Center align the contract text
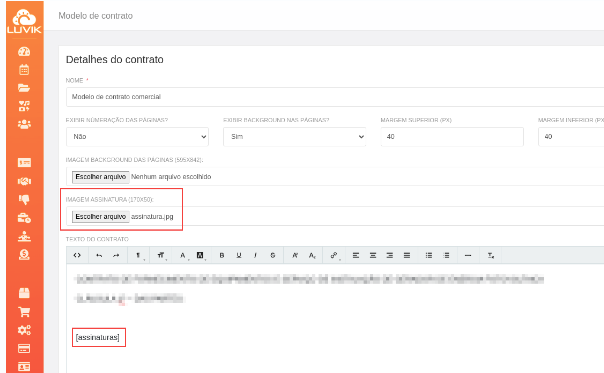The width and height of the screenshot is (604, 373). tap(373, 255)
